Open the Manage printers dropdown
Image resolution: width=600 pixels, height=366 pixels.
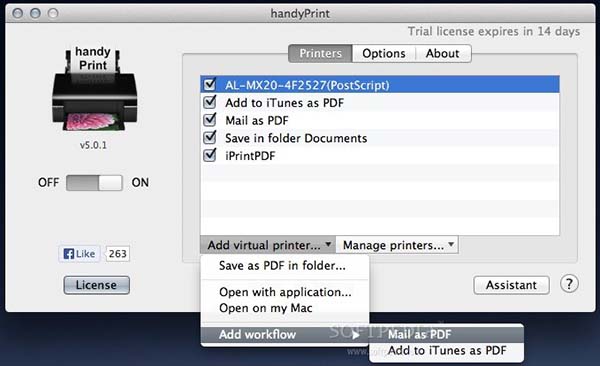[397, 245]
